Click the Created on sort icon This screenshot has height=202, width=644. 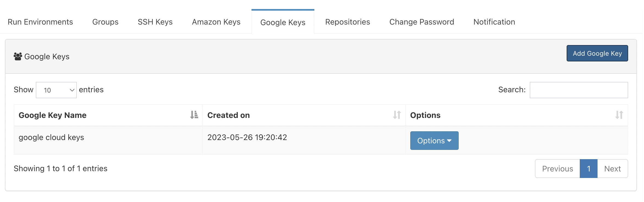tap(397, 115)
